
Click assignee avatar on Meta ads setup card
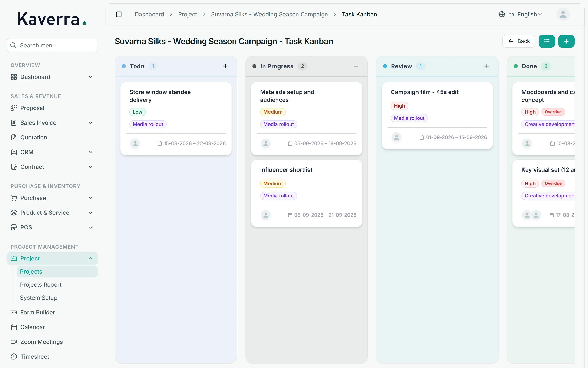266,144
